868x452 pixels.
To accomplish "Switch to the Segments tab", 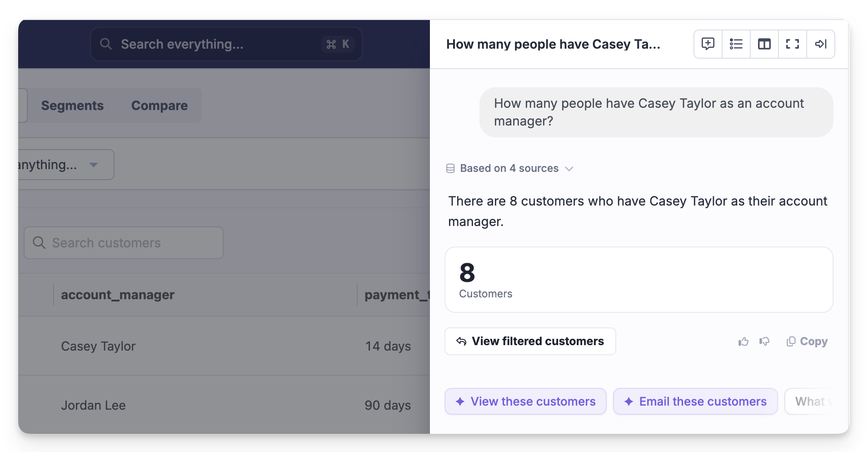I will pyautogui.click(x=72, y=105).
